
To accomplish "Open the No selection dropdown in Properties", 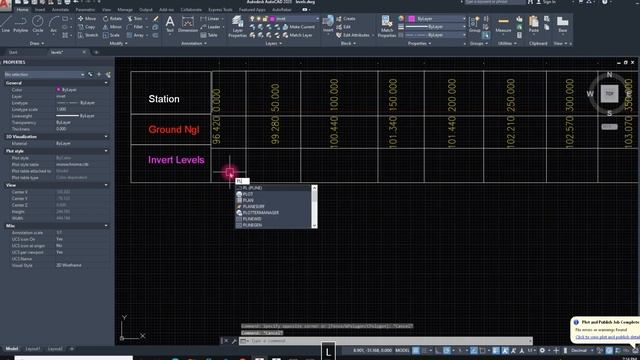I will pos(44,75).
